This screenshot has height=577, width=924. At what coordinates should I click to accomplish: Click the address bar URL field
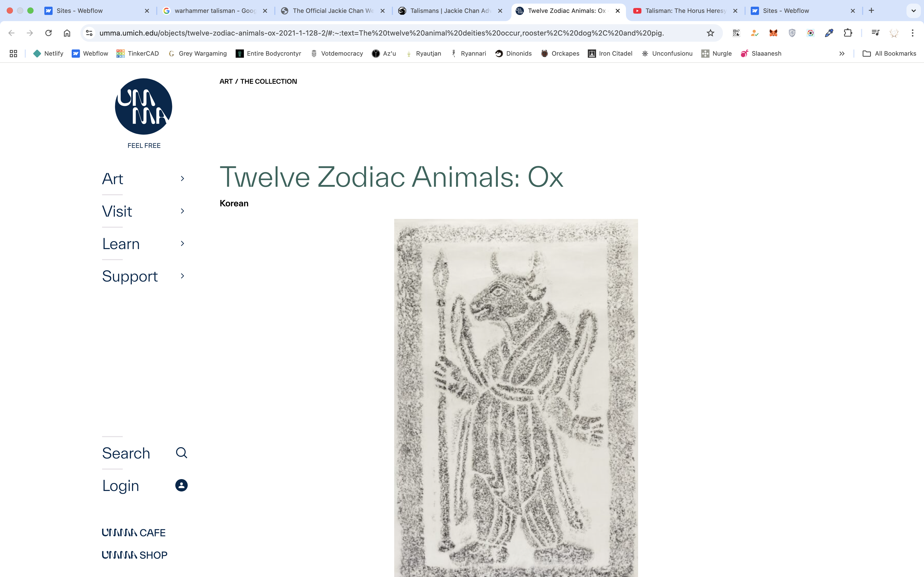pyautogui.click(x=382, y=33)
